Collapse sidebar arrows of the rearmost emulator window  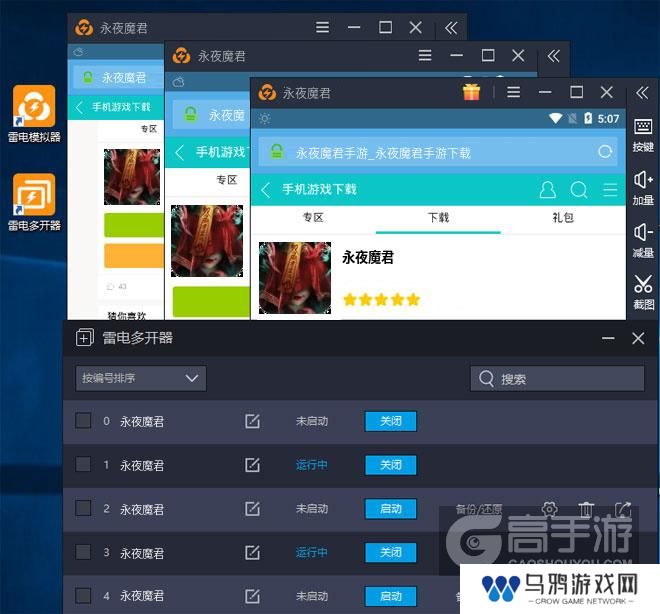tap(451, 28)
